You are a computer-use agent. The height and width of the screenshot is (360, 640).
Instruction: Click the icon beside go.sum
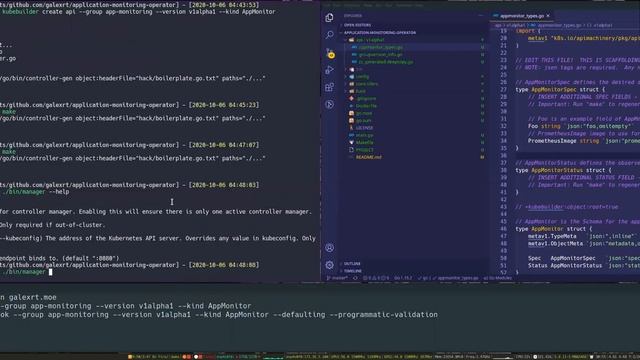tap(351, 120)
